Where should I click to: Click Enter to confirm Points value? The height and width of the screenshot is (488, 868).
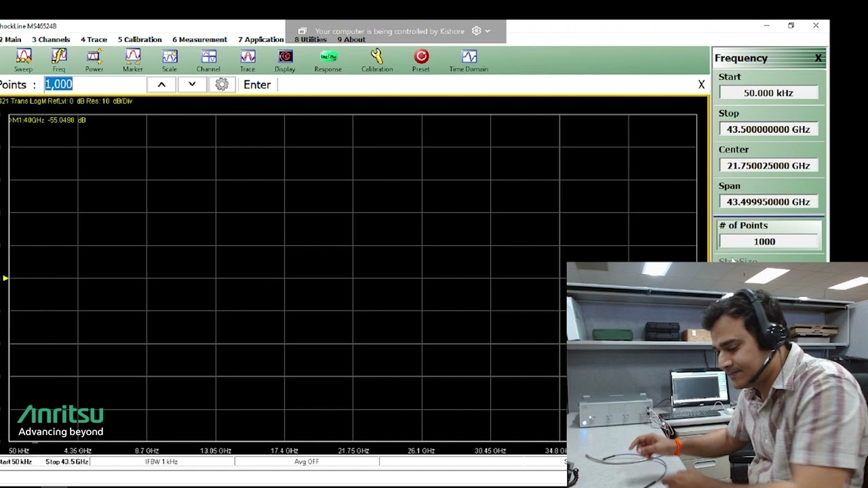257,85
